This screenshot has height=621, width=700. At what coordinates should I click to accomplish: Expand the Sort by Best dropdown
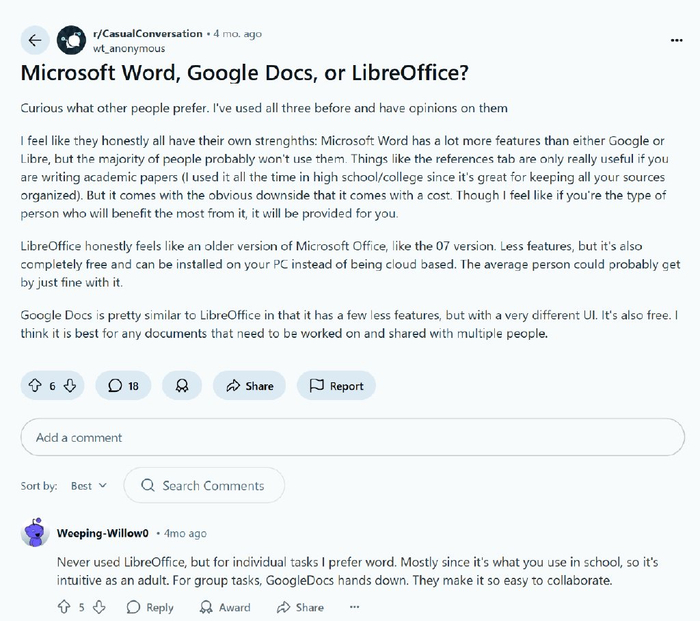pos(88,486)
